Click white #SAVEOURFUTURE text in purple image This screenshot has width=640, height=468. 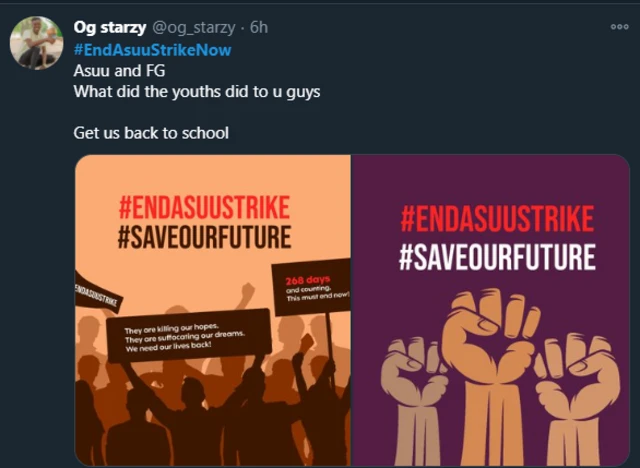tap(497, 256)
